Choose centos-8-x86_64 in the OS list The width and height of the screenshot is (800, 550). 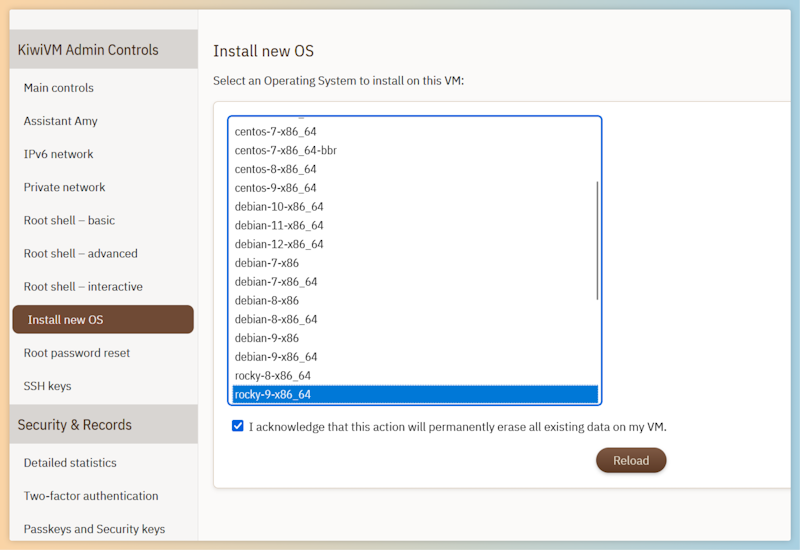point(414,169)
